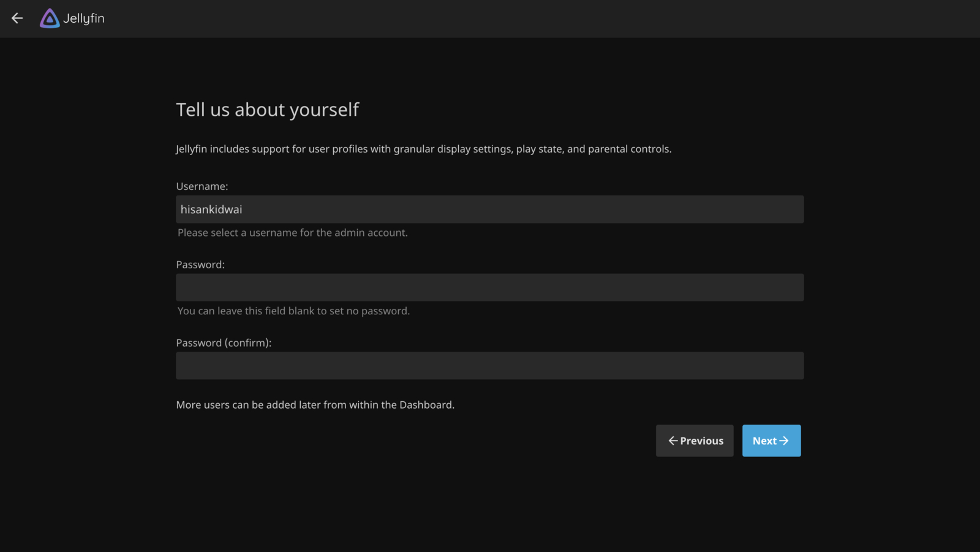Select the Jellyfin wordmark in the header
This screenshot has width=980, height=552.
(x=84, y=18)
